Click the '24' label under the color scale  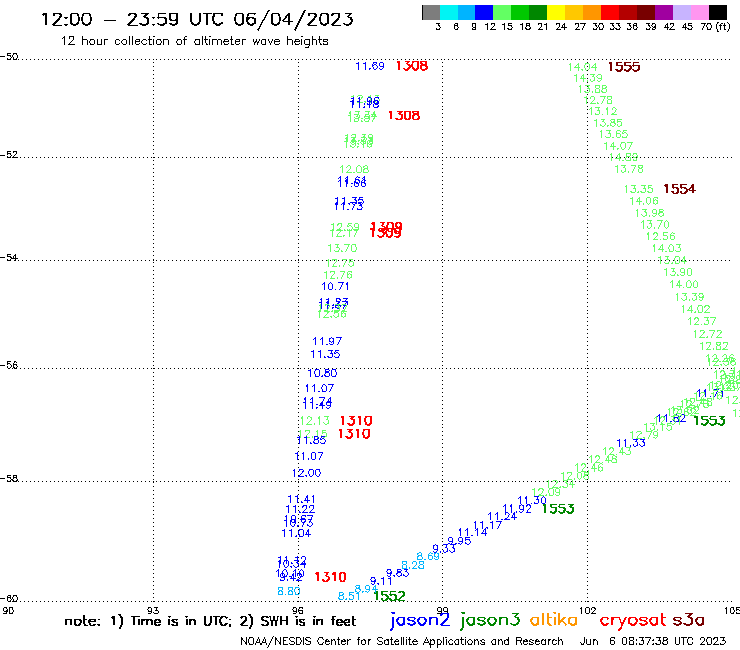coord(561,27)
